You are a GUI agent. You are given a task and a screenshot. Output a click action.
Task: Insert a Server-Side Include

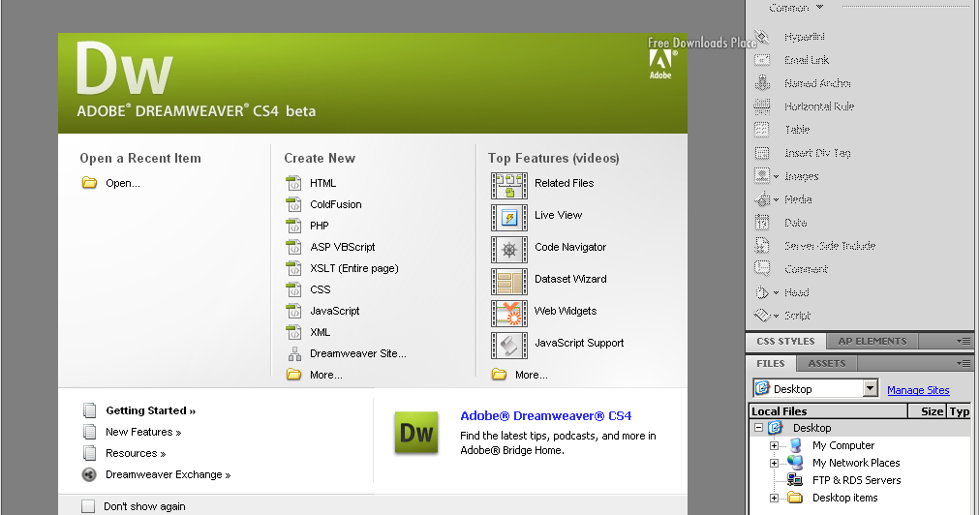pyautogui.click(x=830, y=246)
